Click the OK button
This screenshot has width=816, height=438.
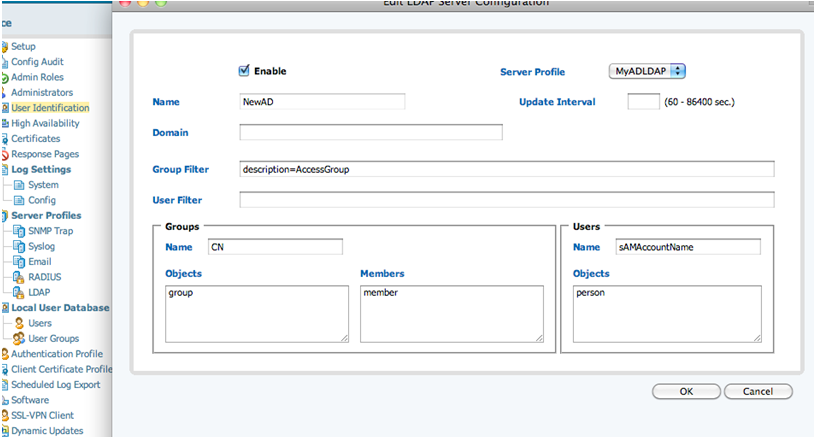686,391
